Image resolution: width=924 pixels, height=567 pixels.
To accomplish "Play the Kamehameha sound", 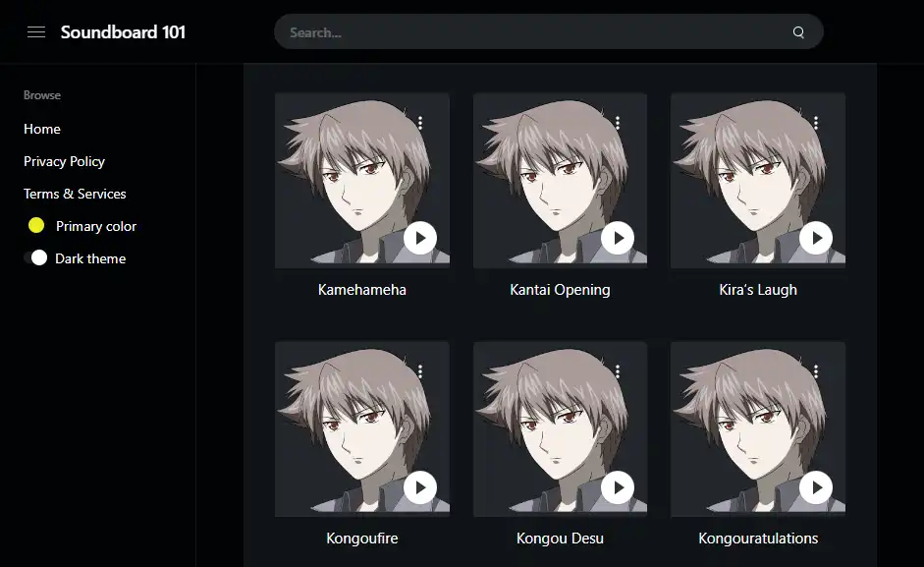I will click(x=420, y=238).
